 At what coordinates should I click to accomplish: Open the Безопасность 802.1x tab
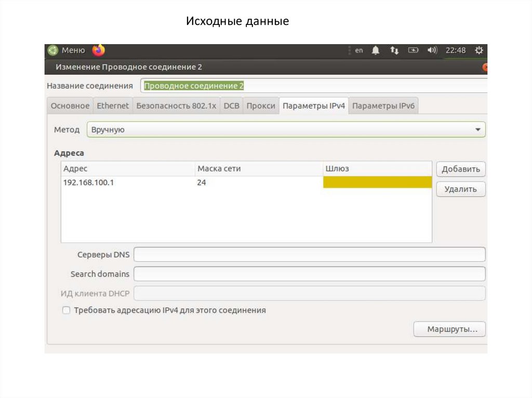(x=176, y=106)
